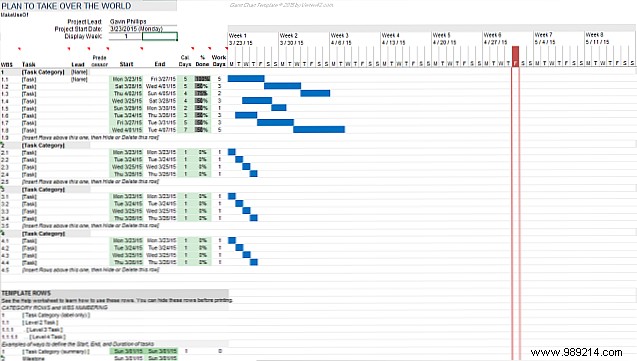Edit the Project Lead value 'Gavin Phillips'
The image size is (637, 361).
[128, 22]
